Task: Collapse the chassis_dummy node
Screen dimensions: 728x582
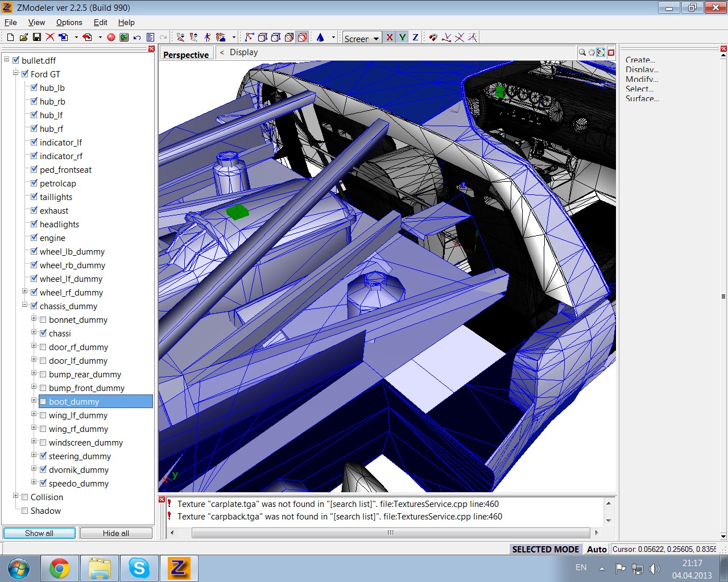Action: [x=24, y=305]
